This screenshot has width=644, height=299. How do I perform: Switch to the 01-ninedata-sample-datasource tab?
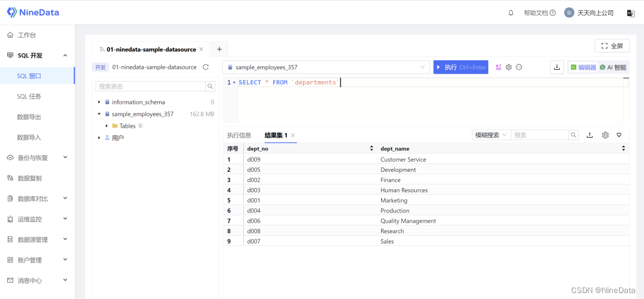click(x=151, y=50)
